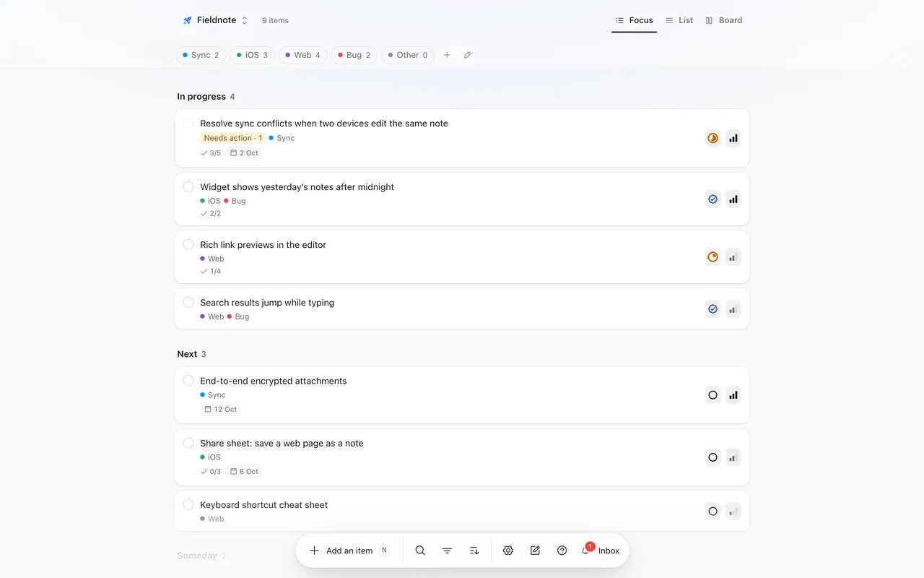Open the sort icon in bottom toolbar
This screenshot has width=924, height=578.
tap(474, 551)
